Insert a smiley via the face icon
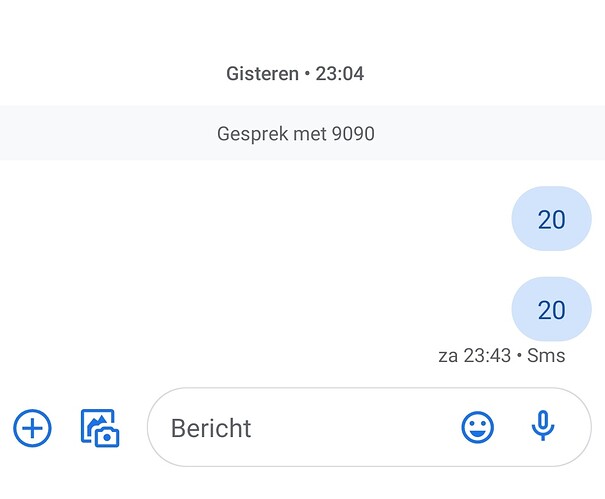 pos(477,428)
